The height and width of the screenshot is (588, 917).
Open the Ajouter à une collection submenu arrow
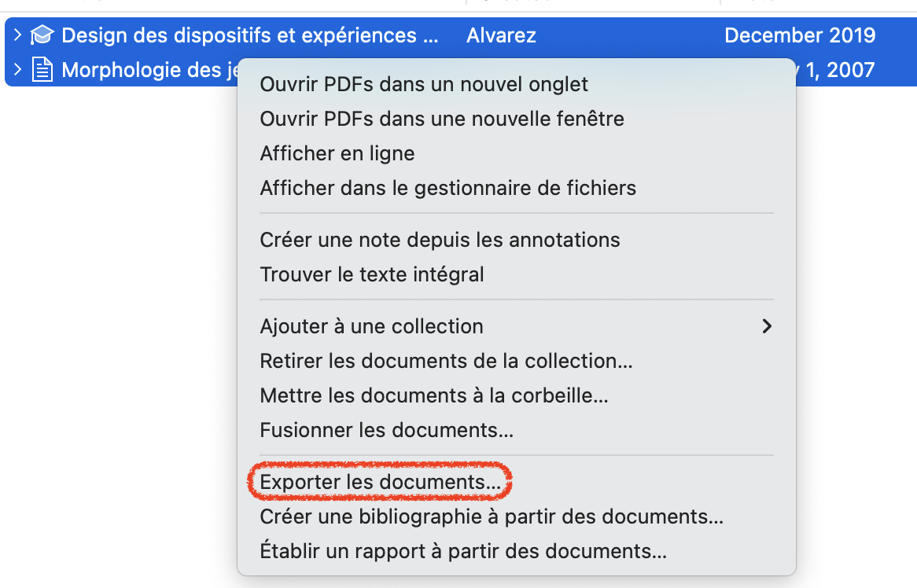767,326
